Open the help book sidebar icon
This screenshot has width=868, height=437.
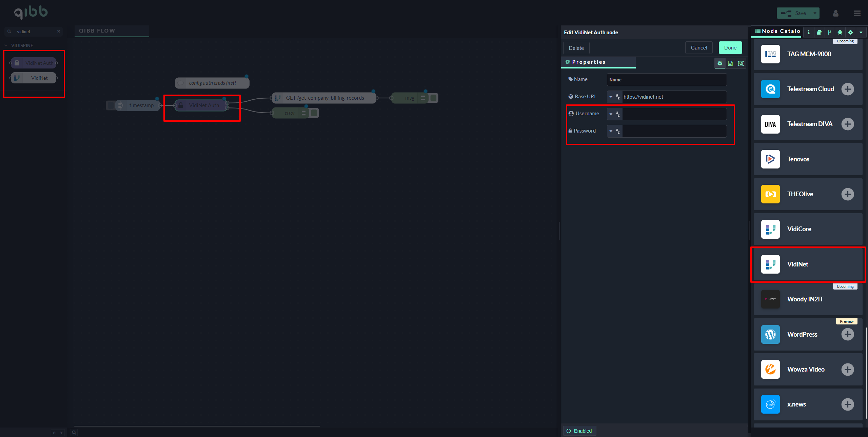[x=819, y=32]
